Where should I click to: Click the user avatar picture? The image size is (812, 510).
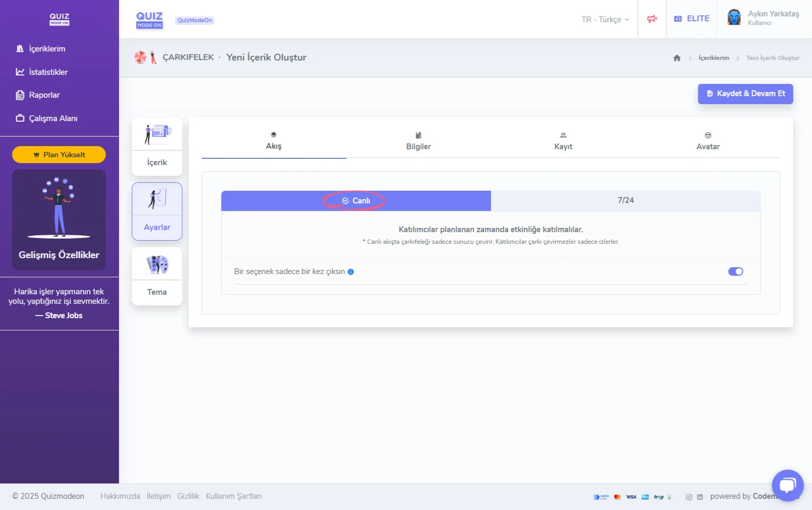[x=734, y=18]
